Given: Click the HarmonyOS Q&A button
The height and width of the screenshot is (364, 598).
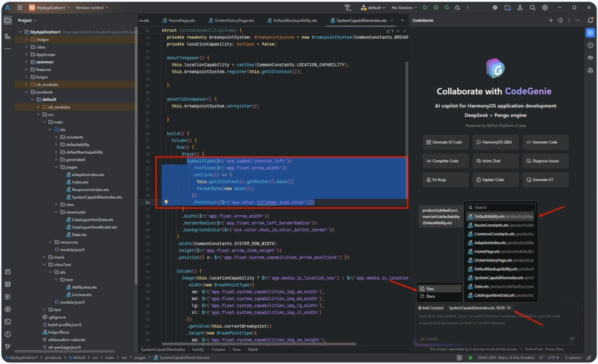Looking at the screenshot, I should pyautogui.click(x=495, y=142).
